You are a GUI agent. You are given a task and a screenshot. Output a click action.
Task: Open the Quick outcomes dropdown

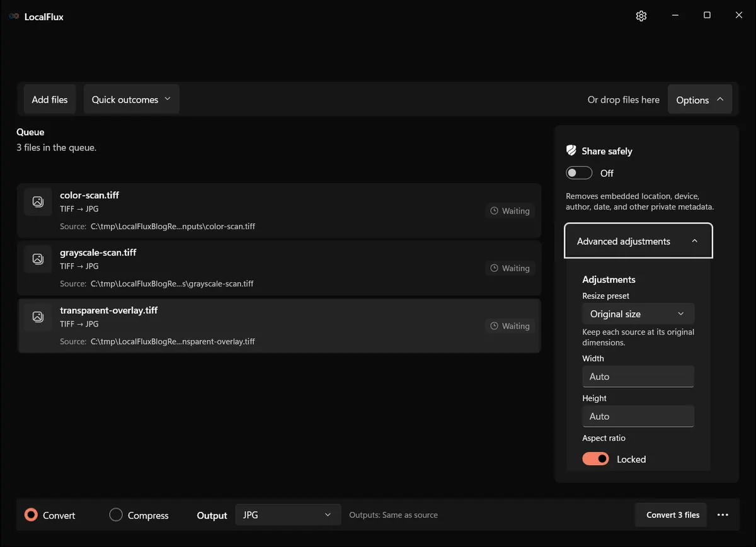(132, 99)
